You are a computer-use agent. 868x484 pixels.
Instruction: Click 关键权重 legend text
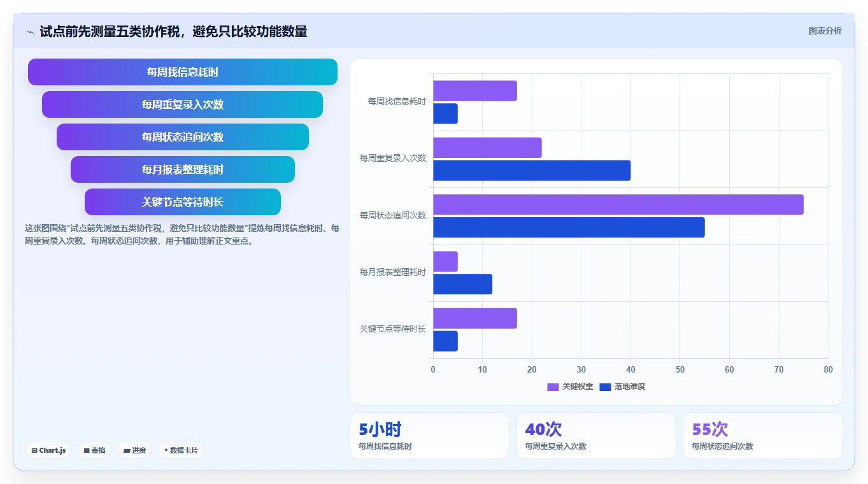(578, 387)
